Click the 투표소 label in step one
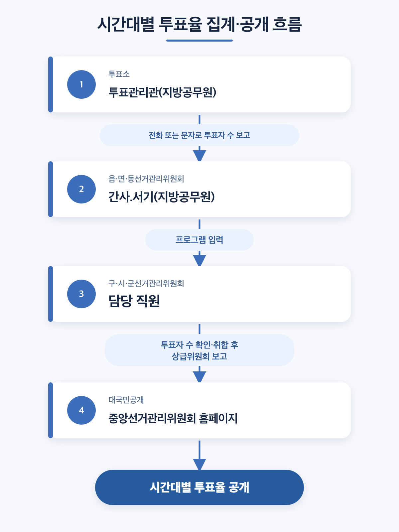 click(119, 74)
